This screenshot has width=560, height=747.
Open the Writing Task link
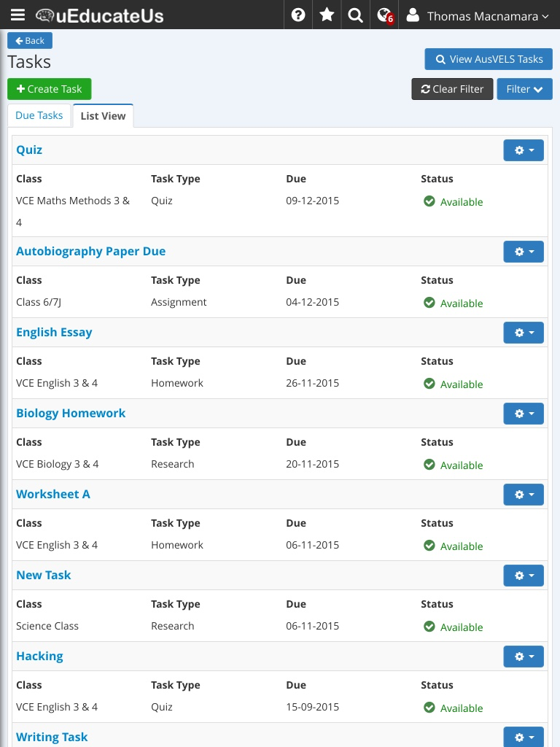point(52,737)
